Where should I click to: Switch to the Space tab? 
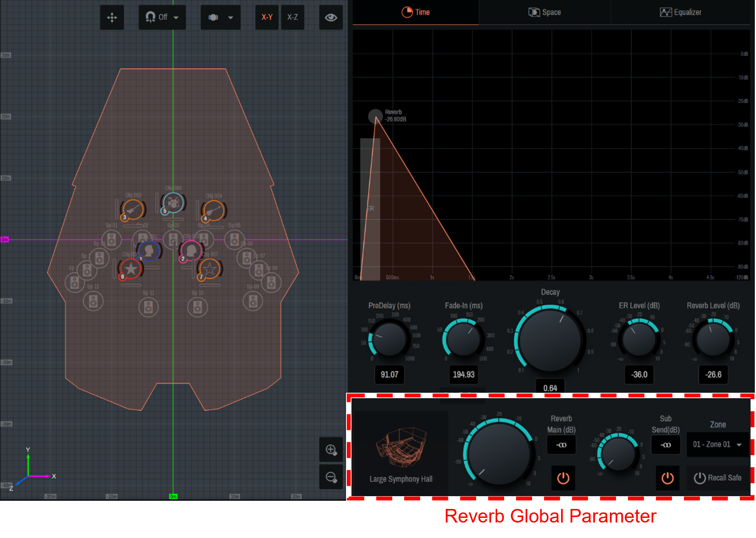(x=544, y=12)
